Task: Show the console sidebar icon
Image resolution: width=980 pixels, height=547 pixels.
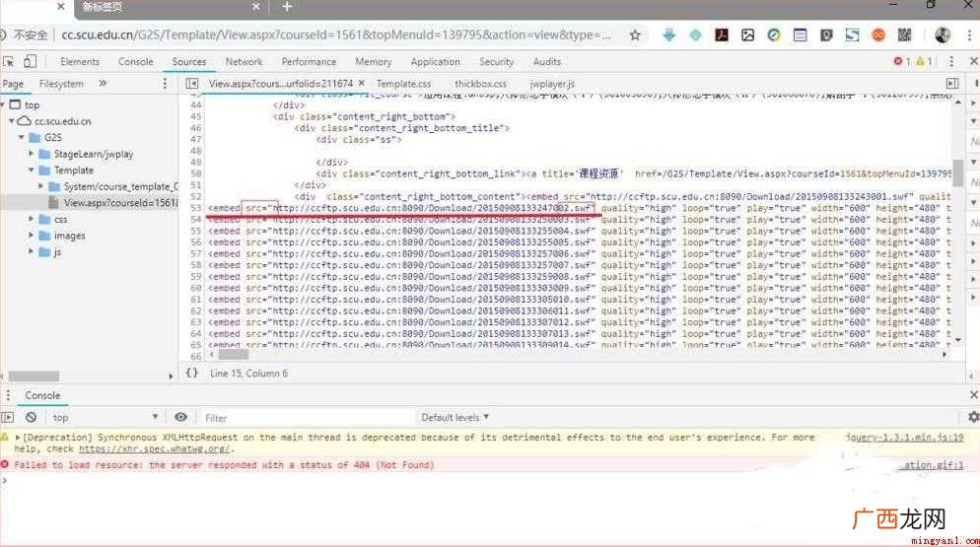Action: [8, 417]
